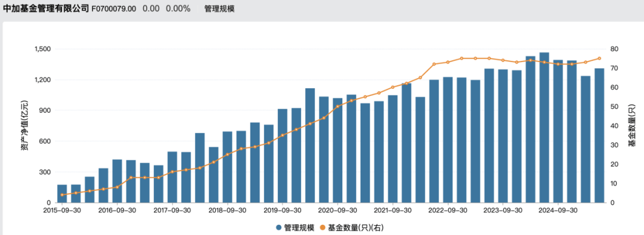Click the 资产净值(亿元) left axis title
The image size is (644, 235).
tap(24, 125)
